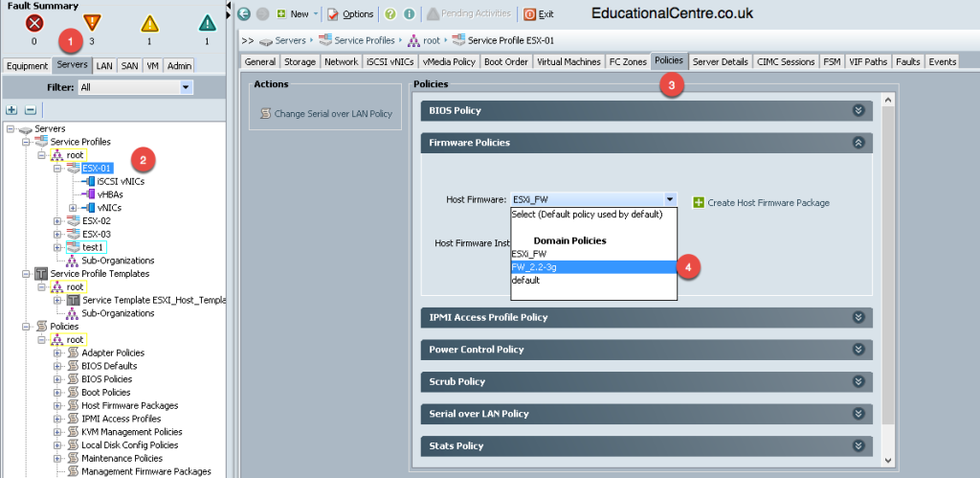Select Host Firmware Packages in tree
This screenshot has height=478, width=980.
click(129, 405)
